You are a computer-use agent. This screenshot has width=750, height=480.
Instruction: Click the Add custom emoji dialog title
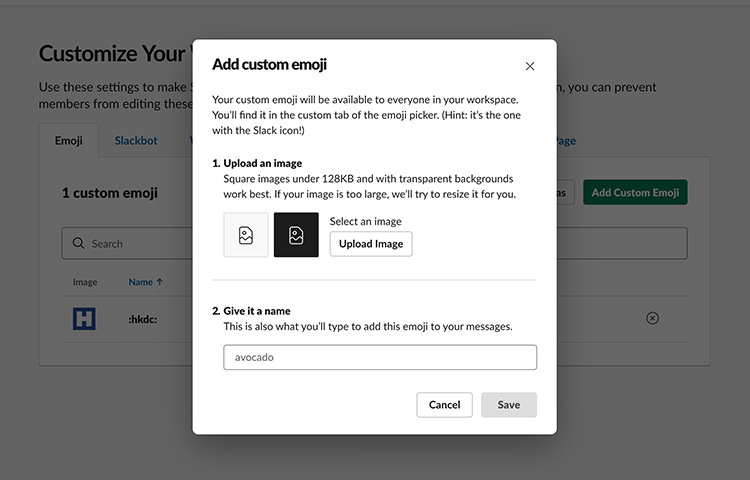pos(269,64)
